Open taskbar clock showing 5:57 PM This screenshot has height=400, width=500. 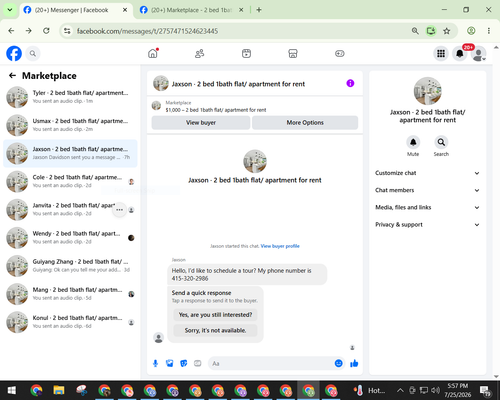tap(457, 390)
